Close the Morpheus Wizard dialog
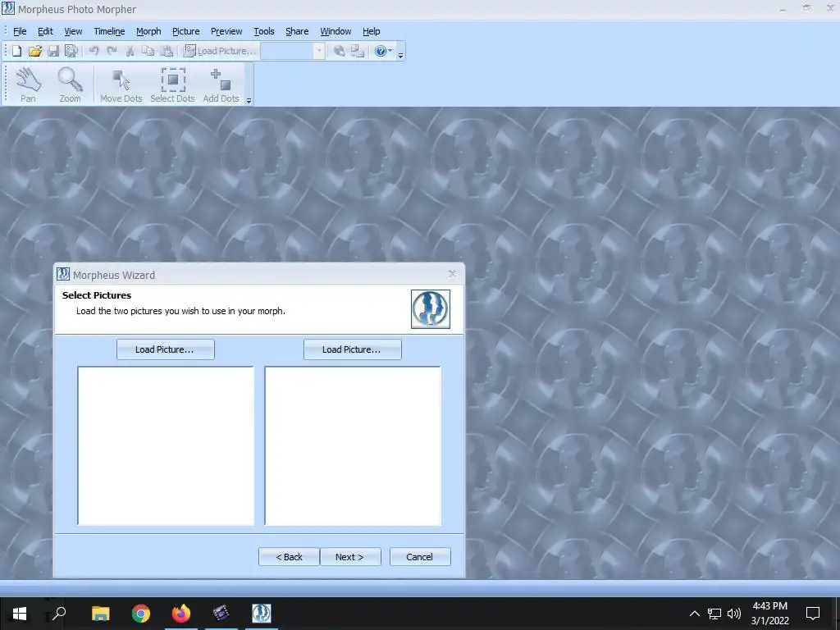This screenshot has width=840, height=630. pyautogui.click(x=452, y=274)
